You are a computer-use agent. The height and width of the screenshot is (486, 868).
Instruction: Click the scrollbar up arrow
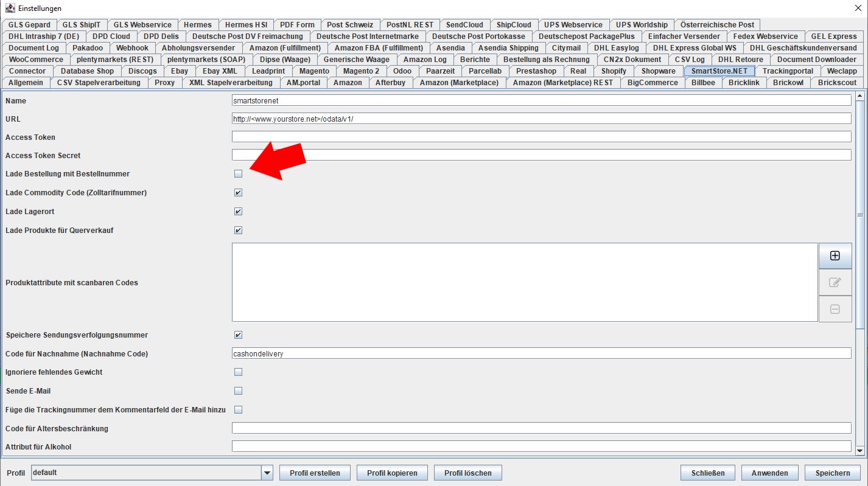860,95
